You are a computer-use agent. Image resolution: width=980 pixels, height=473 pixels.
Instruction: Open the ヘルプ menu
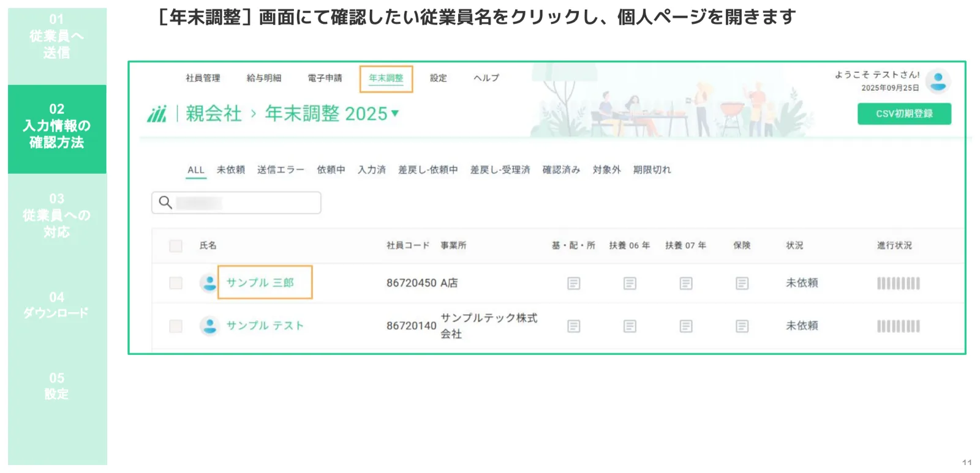[486, 78]
